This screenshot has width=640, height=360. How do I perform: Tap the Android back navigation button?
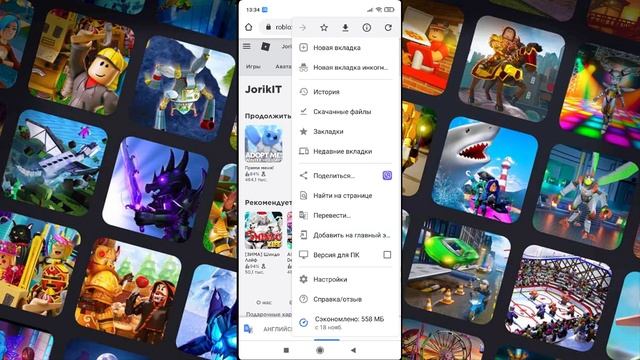(x=353, y=350)
